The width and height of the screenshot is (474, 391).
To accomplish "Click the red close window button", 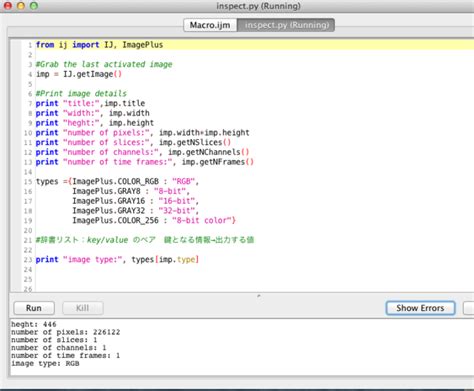I will tap(8, 6).
